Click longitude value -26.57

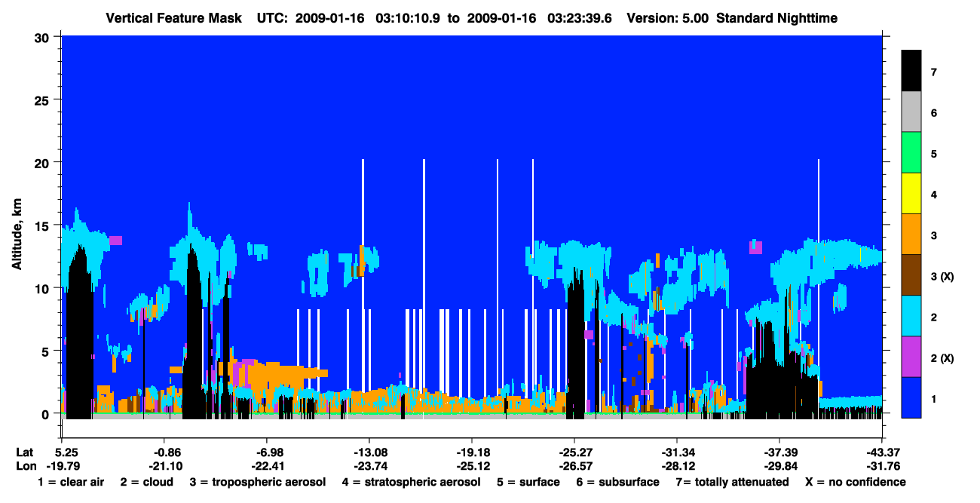pos(574,465)
